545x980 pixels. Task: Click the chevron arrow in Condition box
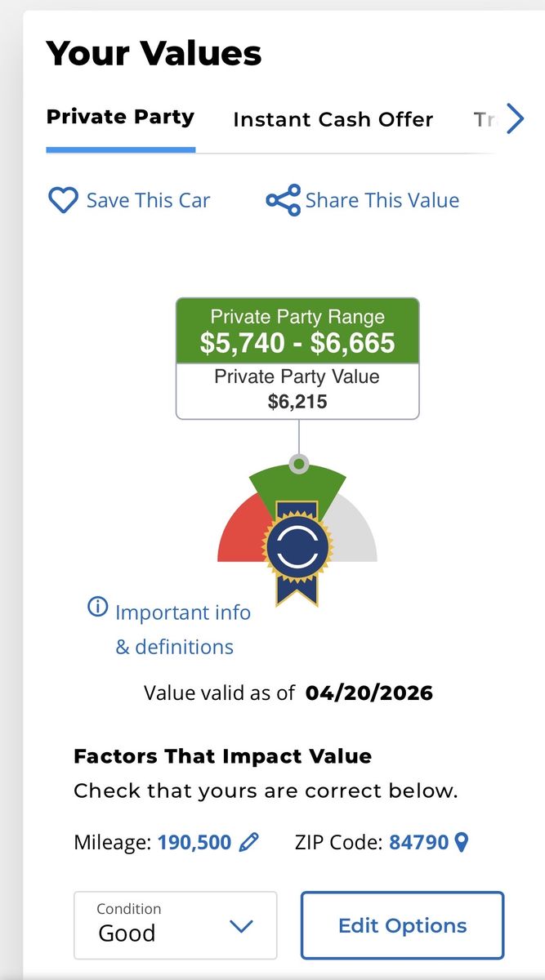[241, 926]
